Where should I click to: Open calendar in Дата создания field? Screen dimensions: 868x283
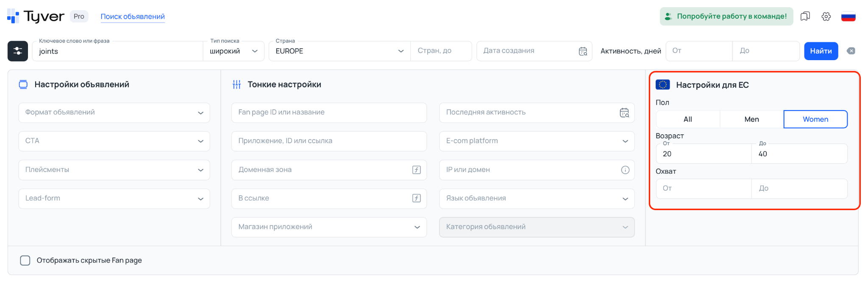583,51
